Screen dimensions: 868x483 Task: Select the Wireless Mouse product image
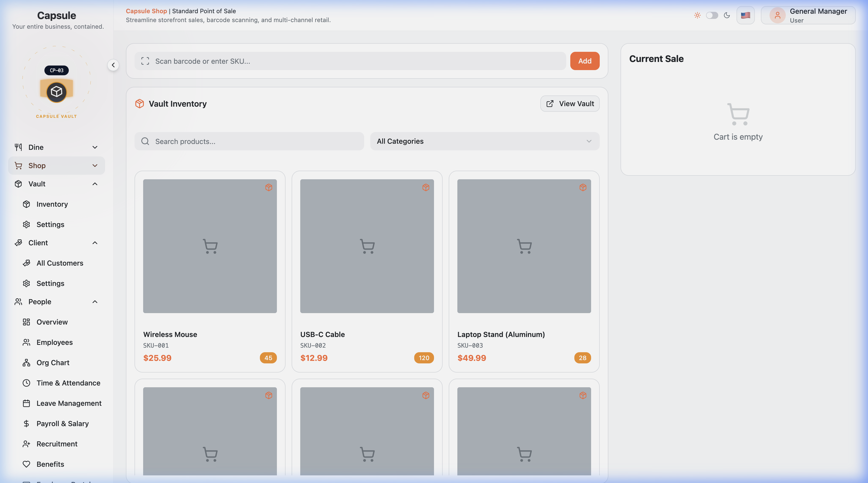[x=210, y=246]
